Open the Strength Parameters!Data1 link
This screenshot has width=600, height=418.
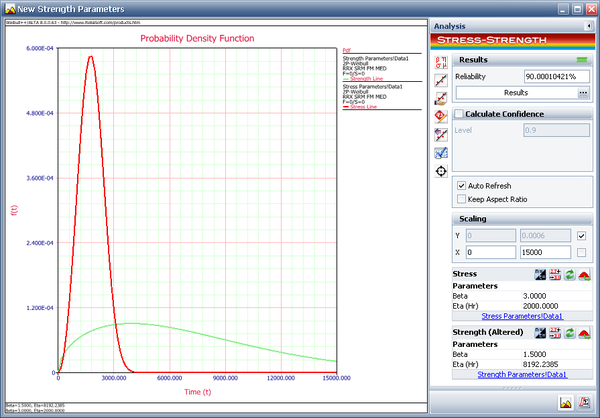coord(523,374)
